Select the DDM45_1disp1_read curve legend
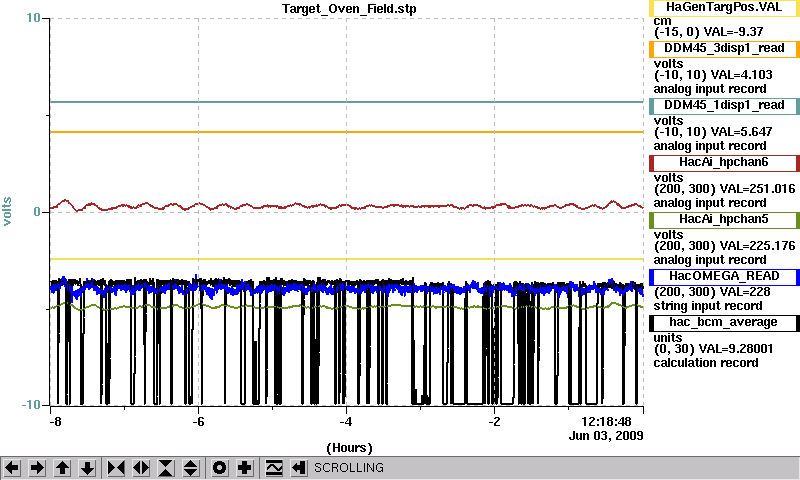The image size is (800, 480). pyautogui.click(x=724, y=106)
